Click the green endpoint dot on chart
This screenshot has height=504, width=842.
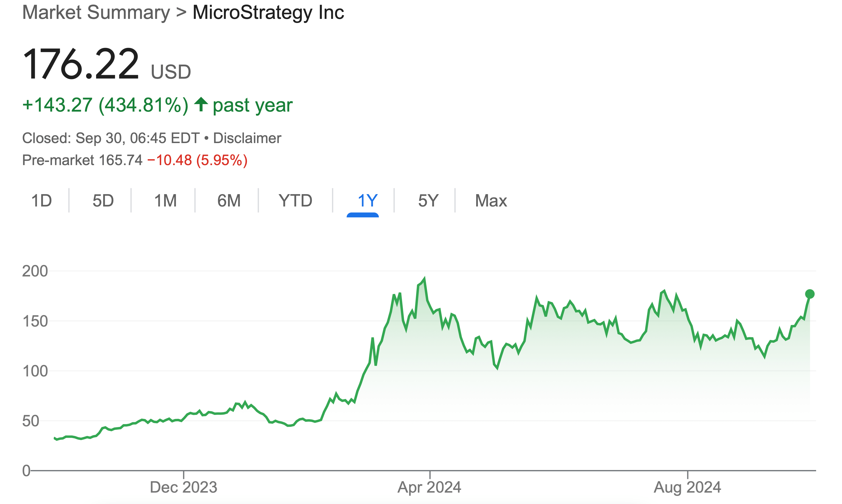tap(810, 294)
